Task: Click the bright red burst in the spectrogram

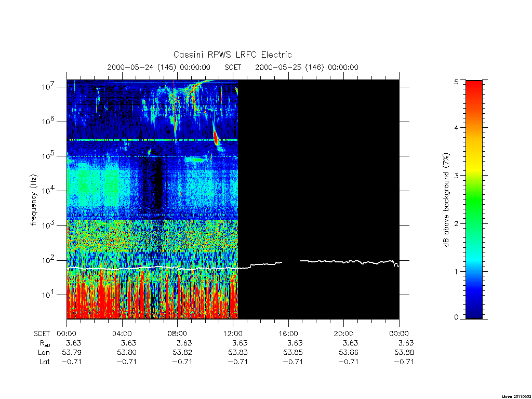Action: click(x=216, y=138)
